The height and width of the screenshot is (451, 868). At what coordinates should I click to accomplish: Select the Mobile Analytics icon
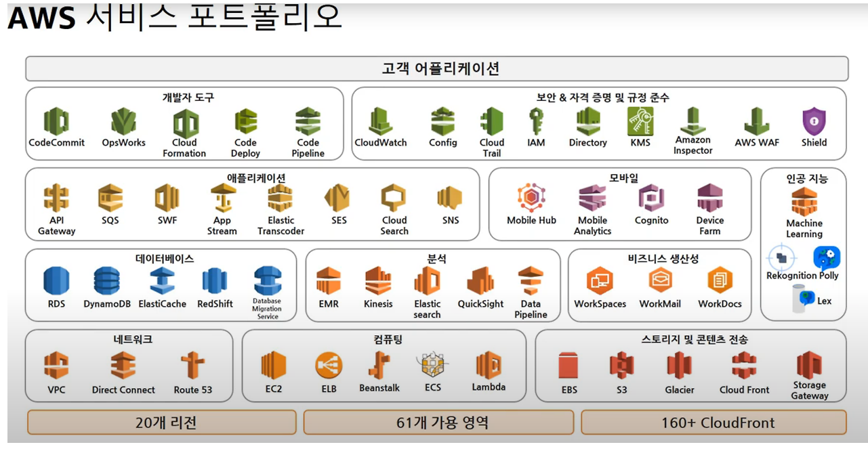(592, 198)
